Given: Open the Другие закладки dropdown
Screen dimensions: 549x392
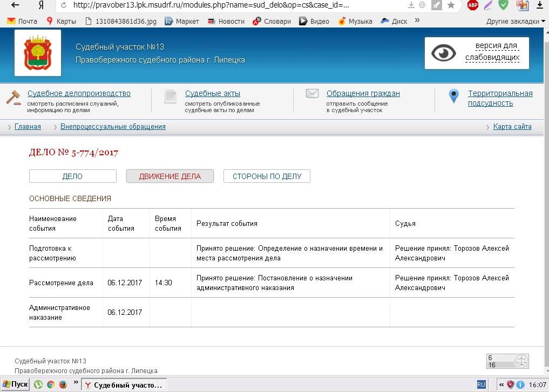Looking at the screenshot, I should pyautogui.click(x=512, y=22).
